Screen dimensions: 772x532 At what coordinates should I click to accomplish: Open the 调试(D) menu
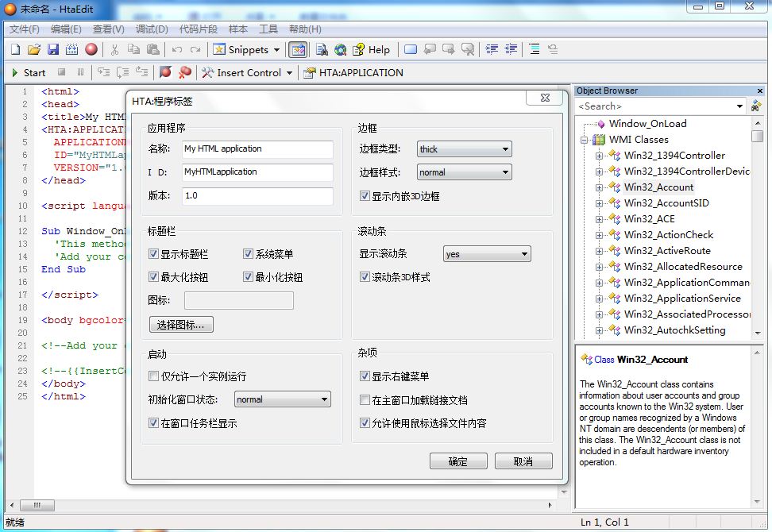tap(152, 29)
